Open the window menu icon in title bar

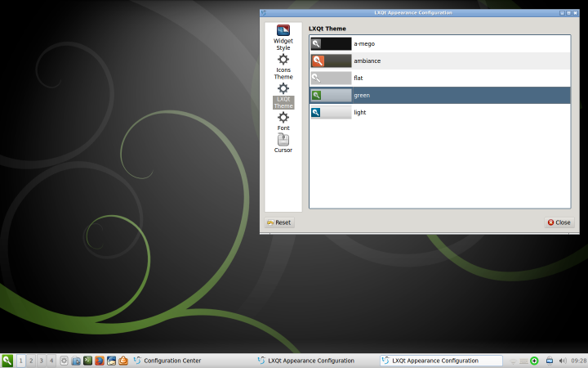point(263,13)
